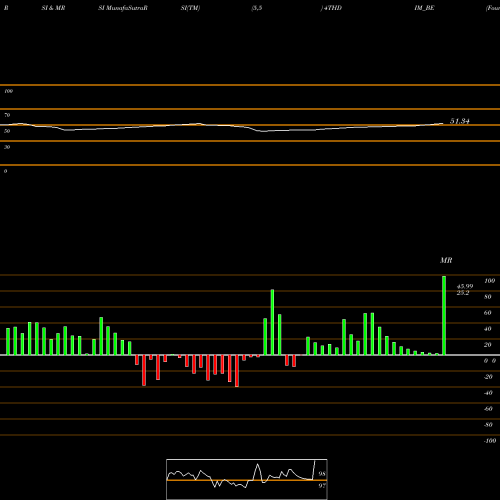
Task: Click the 50 level label in the RSI panel
Action: [7, 131]
